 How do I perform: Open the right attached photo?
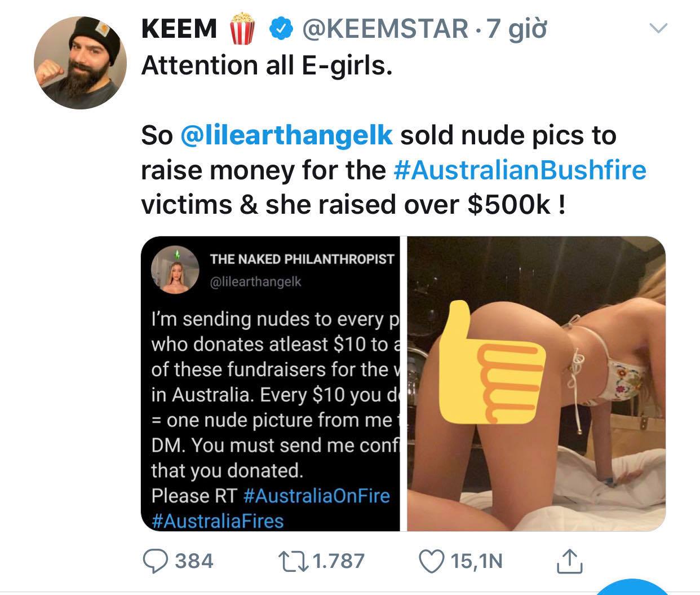point(535,384)
